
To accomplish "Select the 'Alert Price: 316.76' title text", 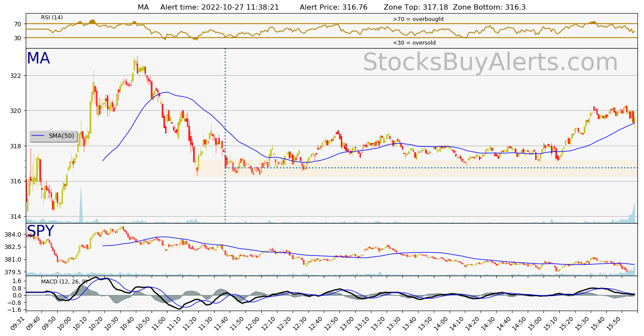I will (333, 7).
